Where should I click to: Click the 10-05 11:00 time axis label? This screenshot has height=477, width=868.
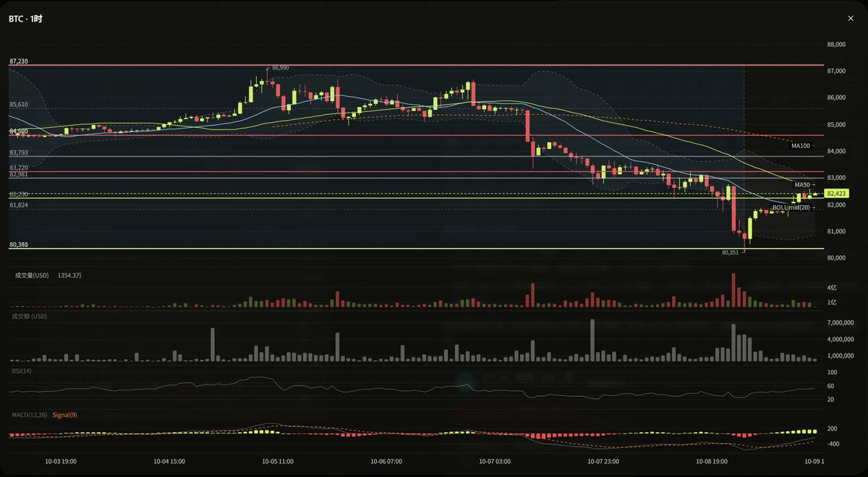(278, 461)
